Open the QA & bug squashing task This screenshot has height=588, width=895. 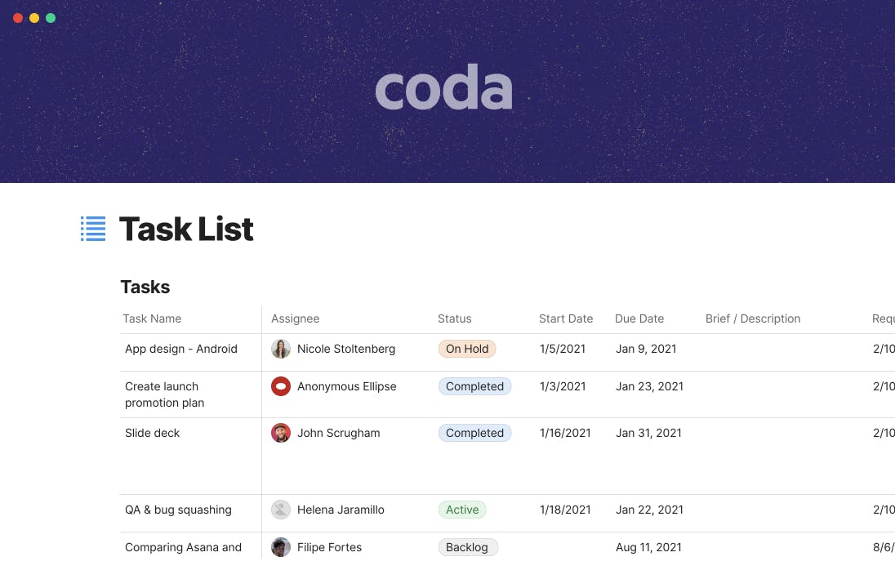click(x=178, y=510)
